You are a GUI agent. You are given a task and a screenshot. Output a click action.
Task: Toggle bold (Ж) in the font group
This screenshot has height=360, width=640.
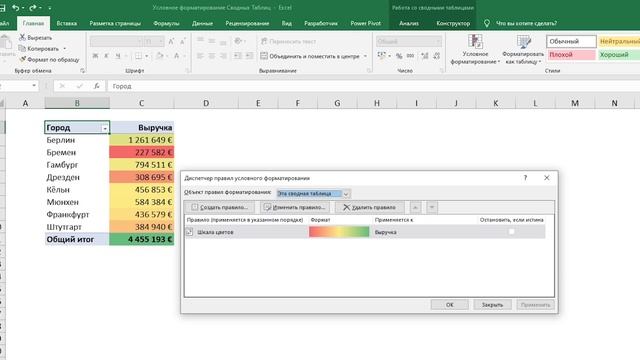95,56
